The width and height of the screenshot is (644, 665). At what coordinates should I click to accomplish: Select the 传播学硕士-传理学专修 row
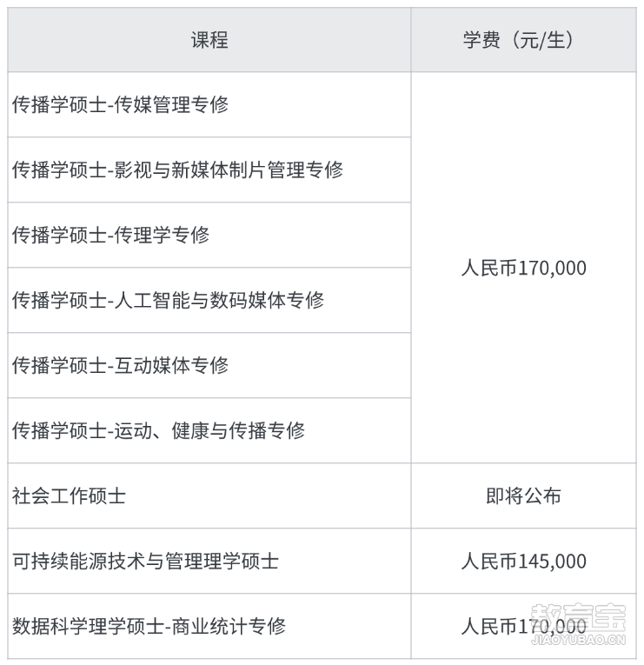point(209,236)
